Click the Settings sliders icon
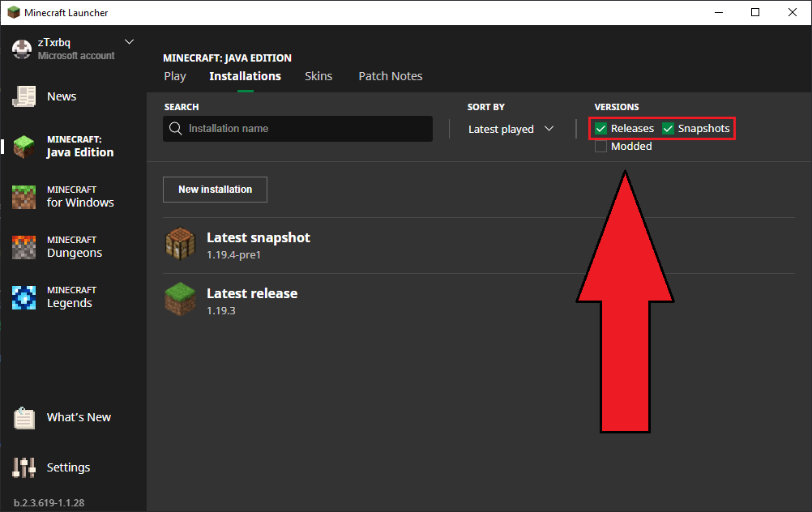Viewport: 812px width, 512px height. (x=24, y=467)
